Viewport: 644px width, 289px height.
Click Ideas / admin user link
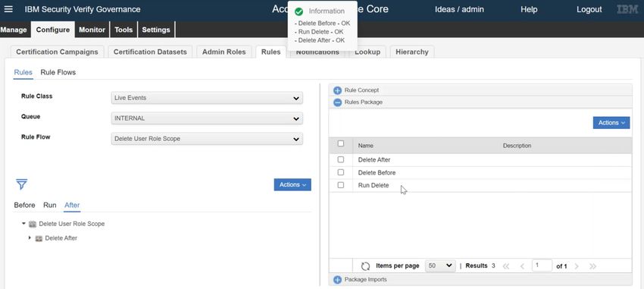(x=459, y=9)
